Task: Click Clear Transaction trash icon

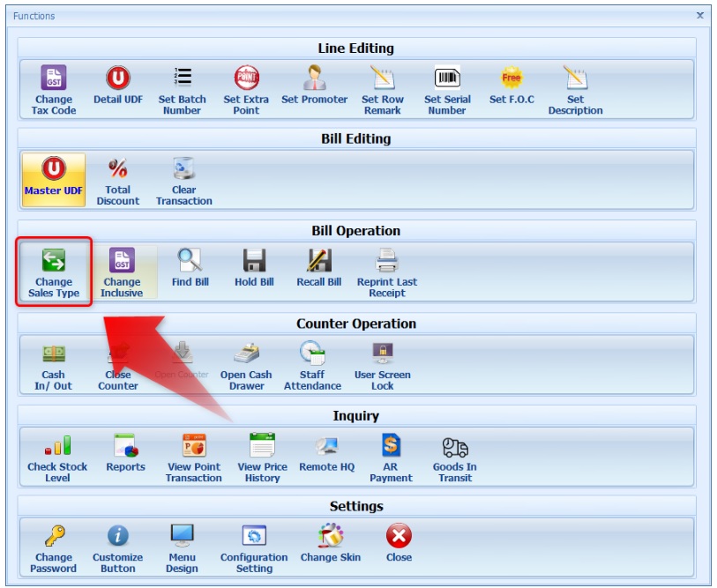Action: click(183, 171)
